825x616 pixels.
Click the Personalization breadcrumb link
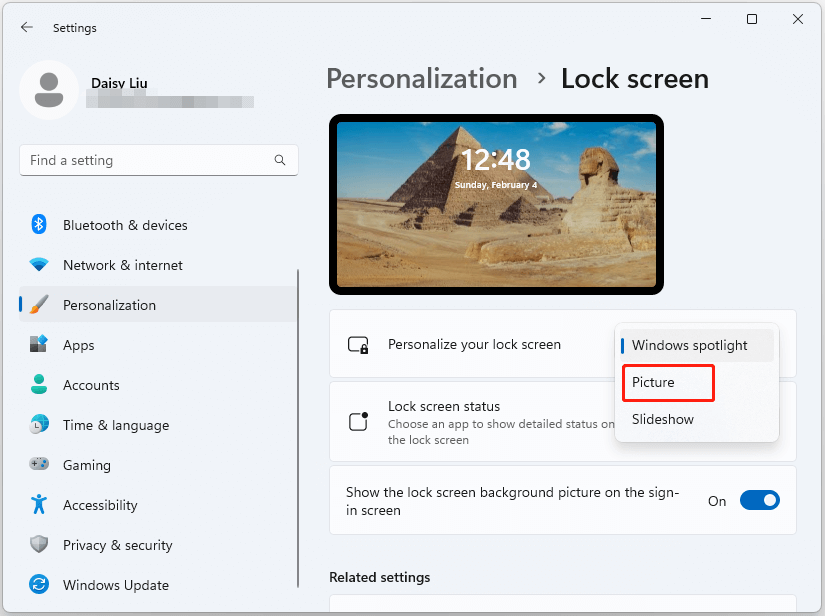(422, 79)
